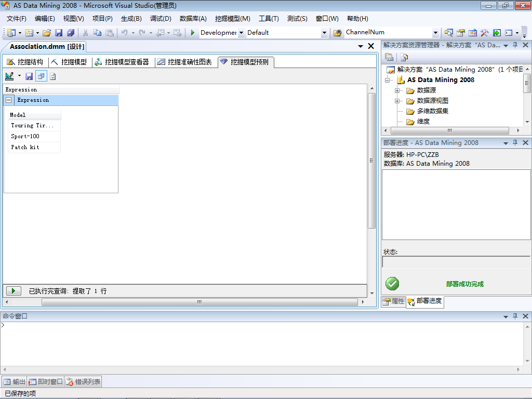The height and width of the screenshot is (399, 532).
Task: Click the refresh icon in prediction toolbar
Action: [x=52, y=76]
